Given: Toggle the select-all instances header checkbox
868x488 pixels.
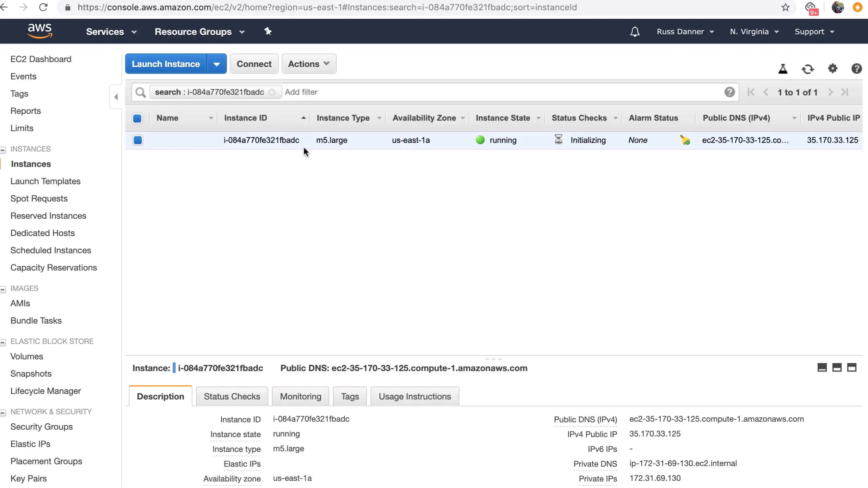Looking at the screenshot, I should [137, 118].
